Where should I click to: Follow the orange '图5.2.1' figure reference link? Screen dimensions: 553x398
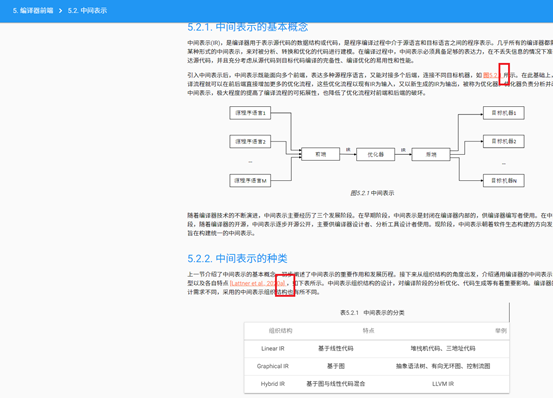coord(492,75)
